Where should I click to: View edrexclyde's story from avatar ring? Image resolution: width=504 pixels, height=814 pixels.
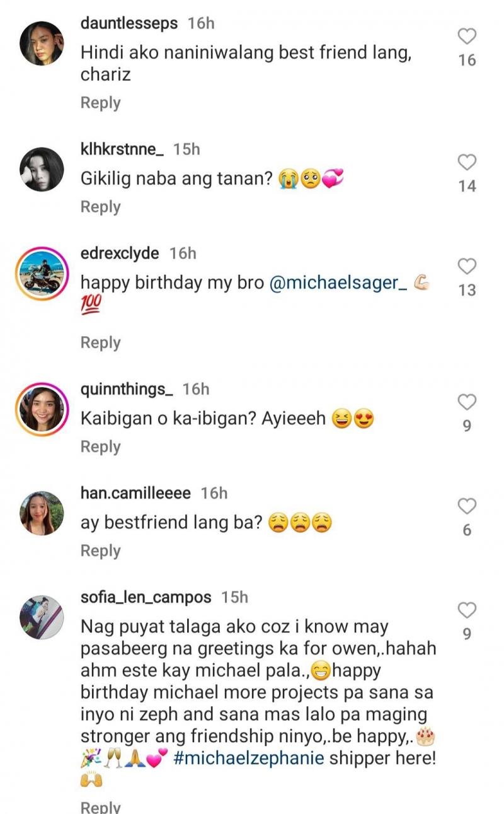pos(42,273)
